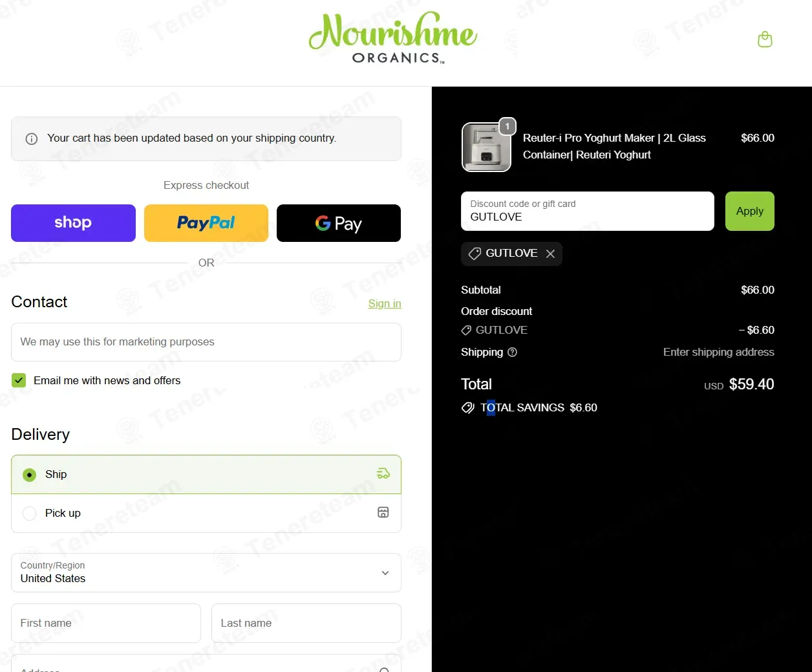Choose Google Pay express checkout
This screenshot has width=812, height=672.
click(339, 223)
